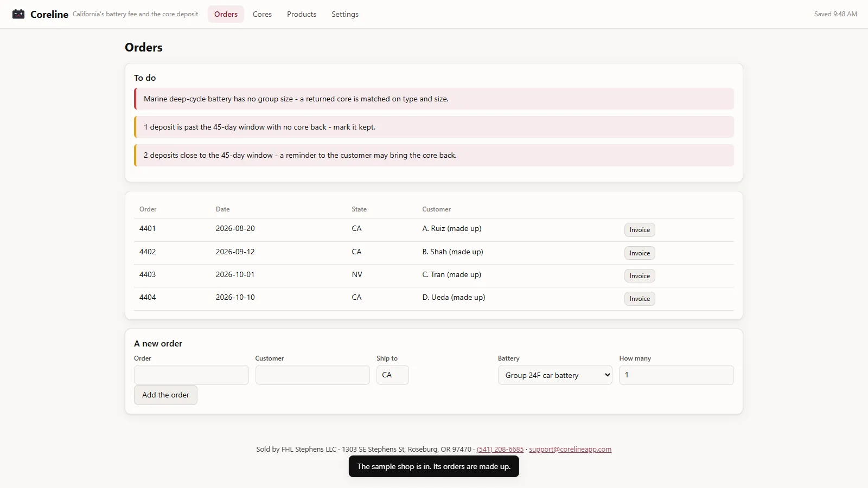Viewport: 868px width, 488px height.
Task: Click the Saved 9:48 AM status
Action: (x=835, y=14)
